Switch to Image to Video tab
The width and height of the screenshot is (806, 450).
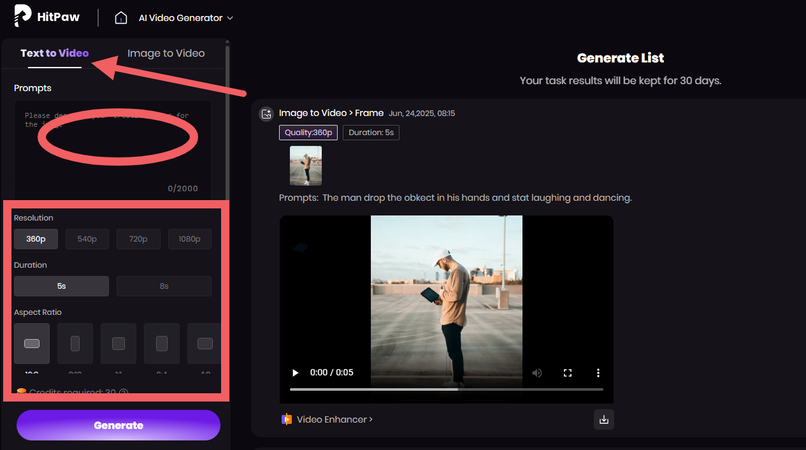tap(166, 53)
